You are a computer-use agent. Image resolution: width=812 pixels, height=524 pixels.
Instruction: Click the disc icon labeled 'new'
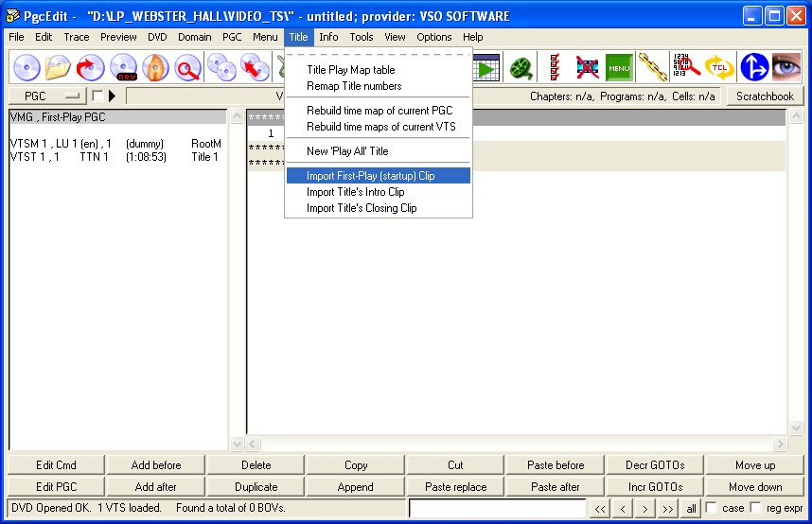[x=124, y=67]
